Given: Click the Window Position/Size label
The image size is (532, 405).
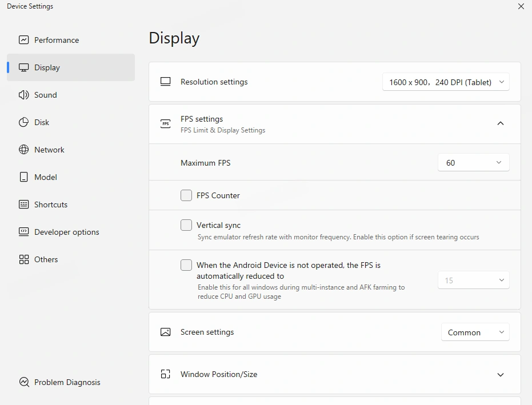Looking at the screenshot, I should pos(219,374).
